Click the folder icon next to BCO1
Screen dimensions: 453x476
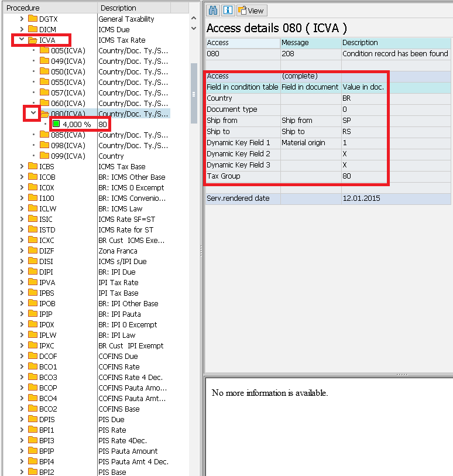coord(33,367)
